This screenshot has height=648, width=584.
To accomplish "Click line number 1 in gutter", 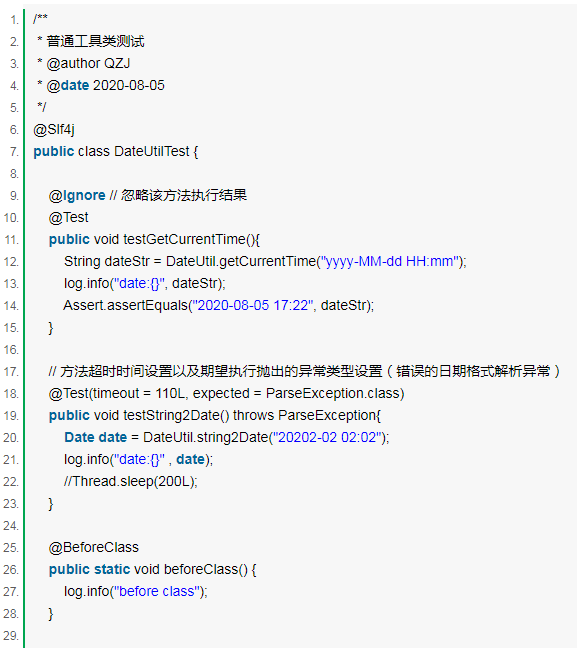I will click(14, 20).
